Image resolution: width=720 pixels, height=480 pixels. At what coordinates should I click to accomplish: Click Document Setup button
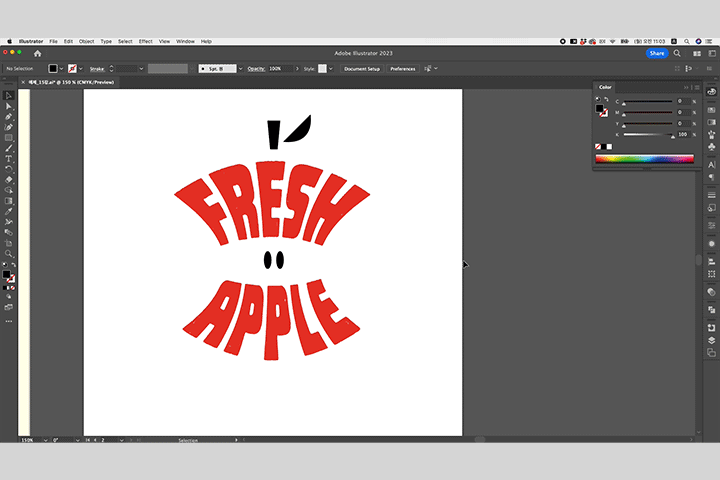(x=362, y=69)
